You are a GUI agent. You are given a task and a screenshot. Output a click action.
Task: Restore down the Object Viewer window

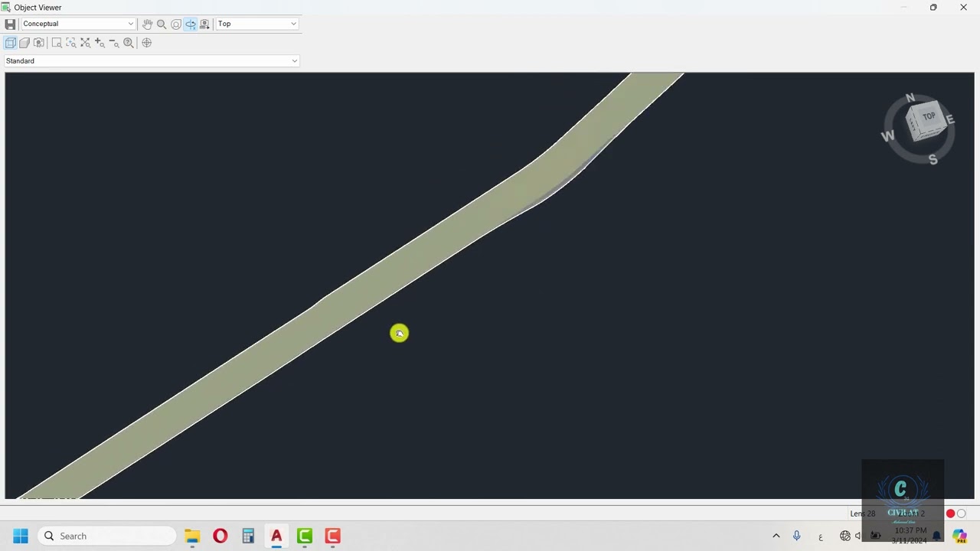click(x=933, y=8)
